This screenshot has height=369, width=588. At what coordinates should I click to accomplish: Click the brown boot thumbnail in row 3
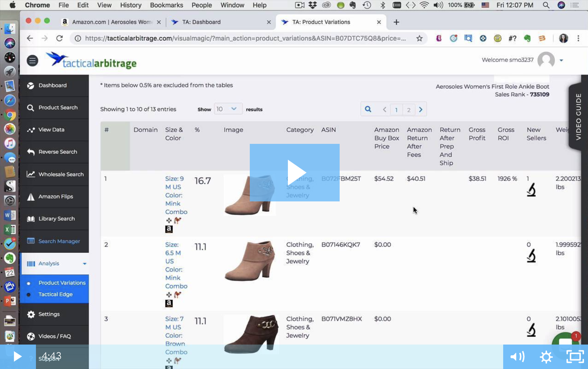tap(251, 335)
